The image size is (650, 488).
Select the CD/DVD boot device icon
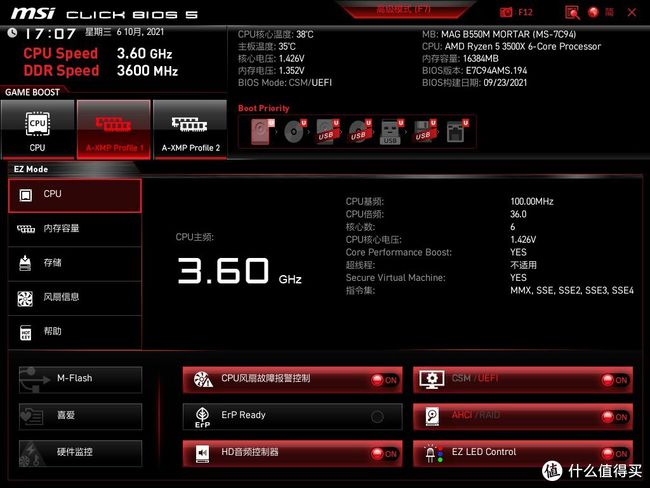(295, 131)
